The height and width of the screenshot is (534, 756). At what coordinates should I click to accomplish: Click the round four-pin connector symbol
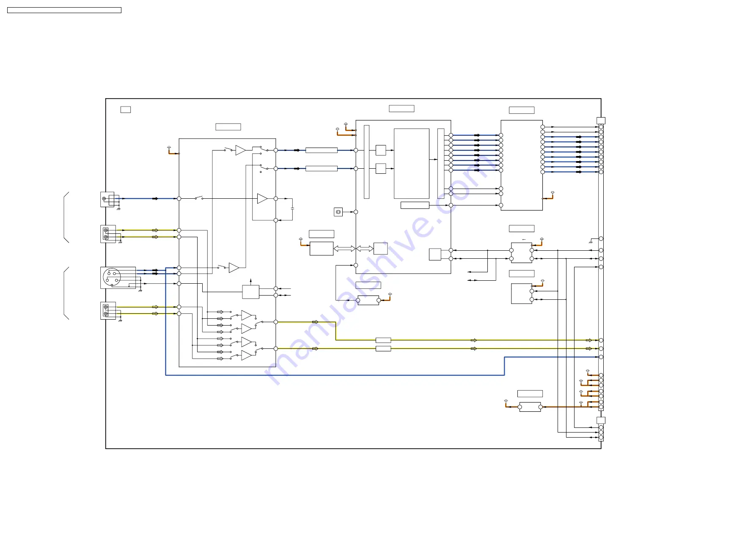(x=112, y=277)
